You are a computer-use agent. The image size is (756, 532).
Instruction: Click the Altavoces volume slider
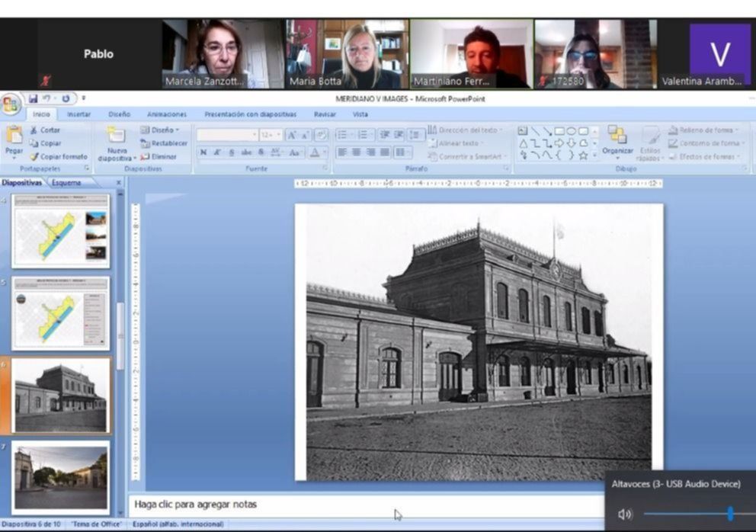(730, 514)
